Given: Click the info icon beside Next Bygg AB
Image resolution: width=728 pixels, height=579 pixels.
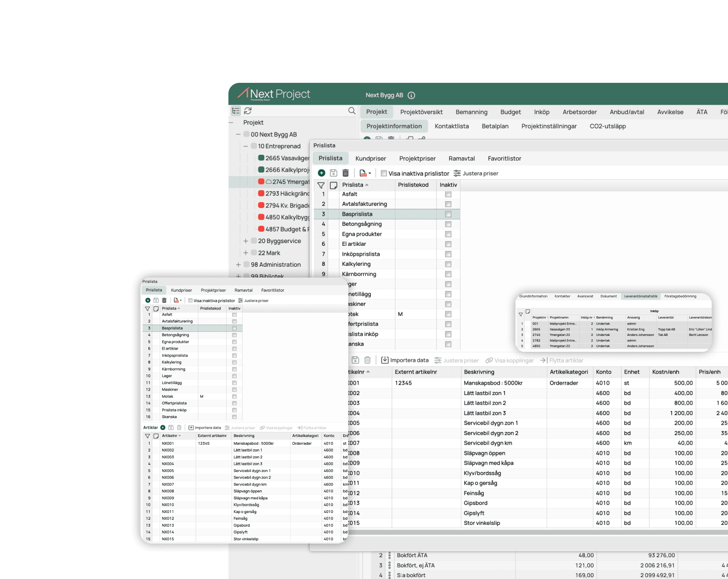Looking at the screenshot, I should pos(411,95).
